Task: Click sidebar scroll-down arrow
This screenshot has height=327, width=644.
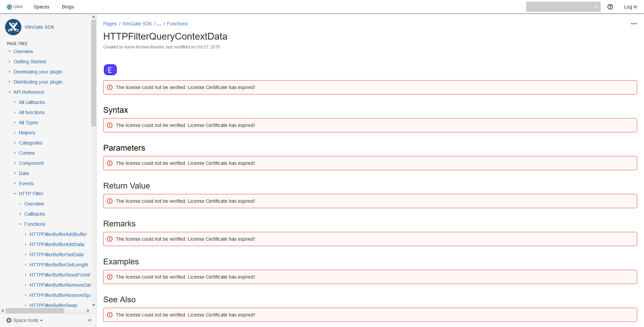Action: 93,305
